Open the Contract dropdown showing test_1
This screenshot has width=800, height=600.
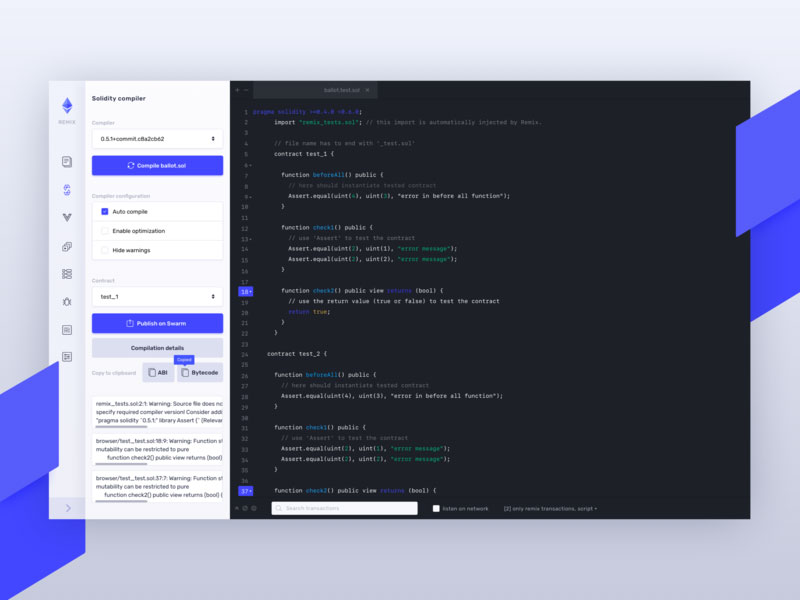tap(156, 295)
